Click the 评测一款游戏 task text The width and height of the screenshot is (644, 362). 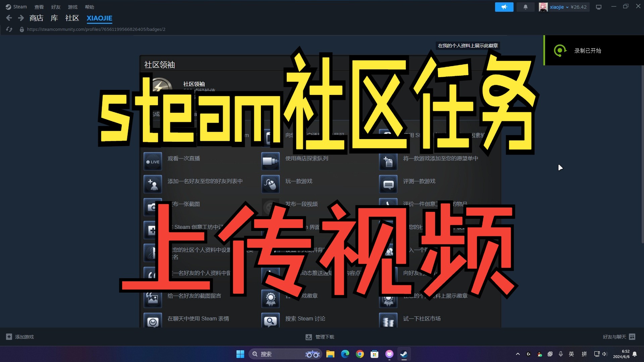point(419,181)
